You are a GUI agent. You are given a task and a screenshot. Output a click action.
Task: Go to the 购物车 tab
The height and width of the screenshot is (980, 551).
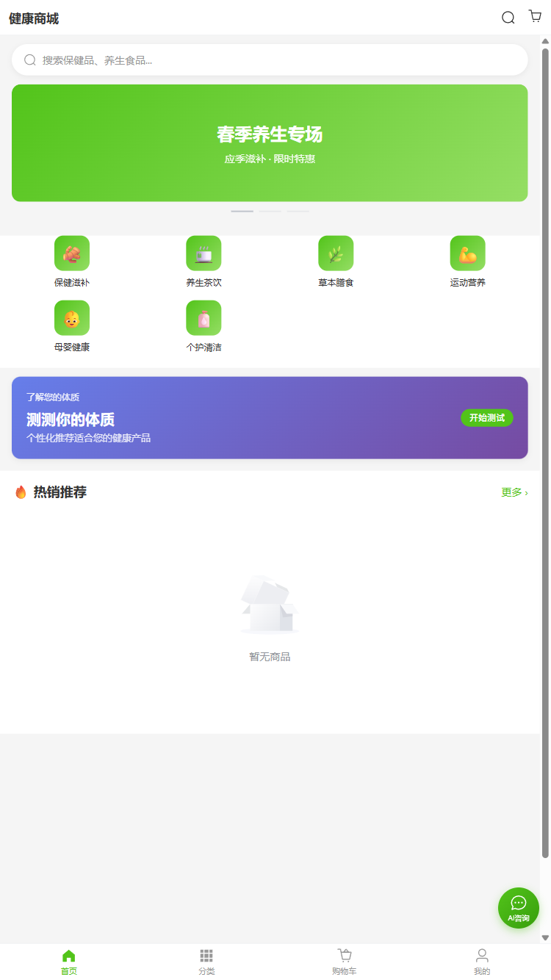345,962
